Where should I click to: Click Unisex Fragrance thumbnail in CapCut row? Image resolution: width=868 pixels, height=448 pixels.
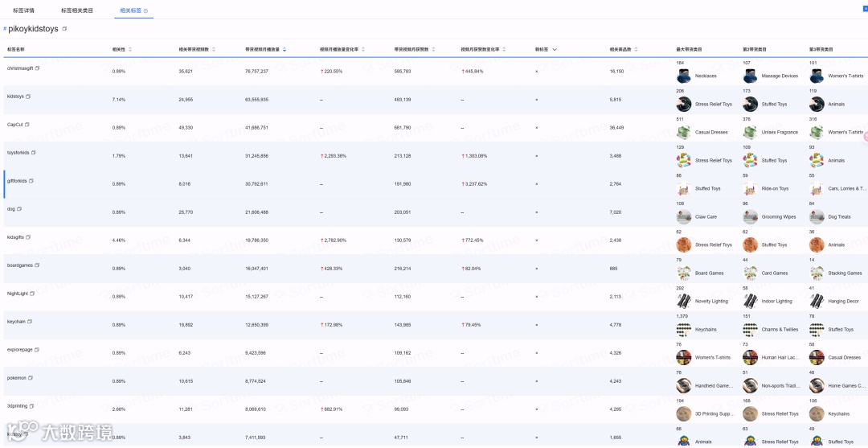750,133
